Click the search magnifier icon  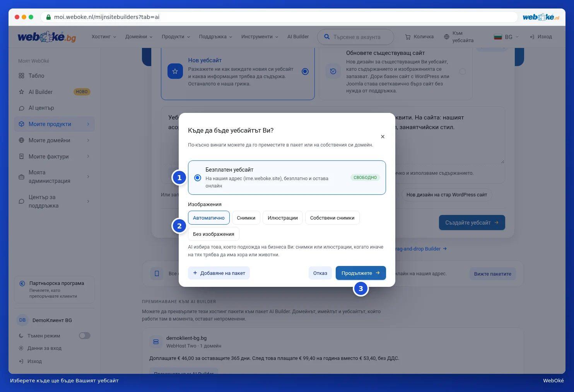pos(327,37)
